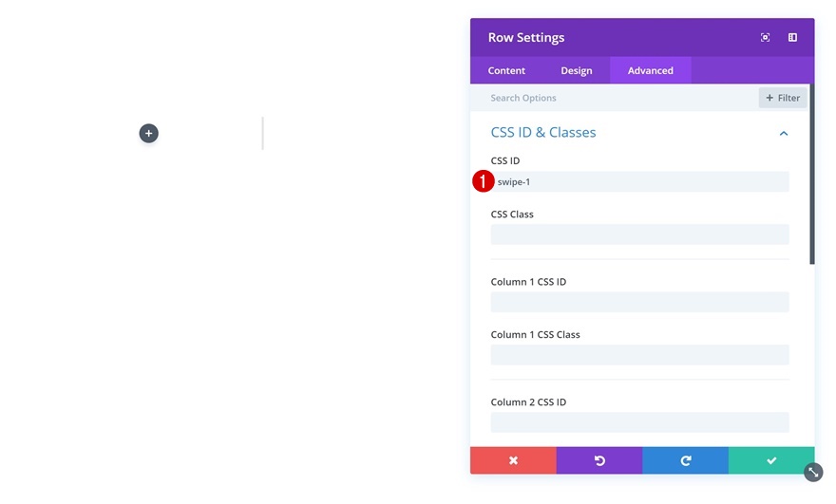Discard changes with the red X button

[513, 460]
